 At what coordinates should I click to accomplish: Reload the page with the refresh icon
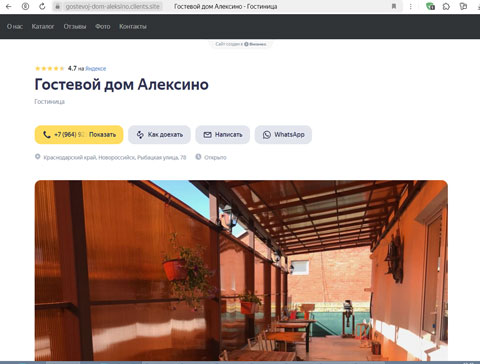pos(42,6)
